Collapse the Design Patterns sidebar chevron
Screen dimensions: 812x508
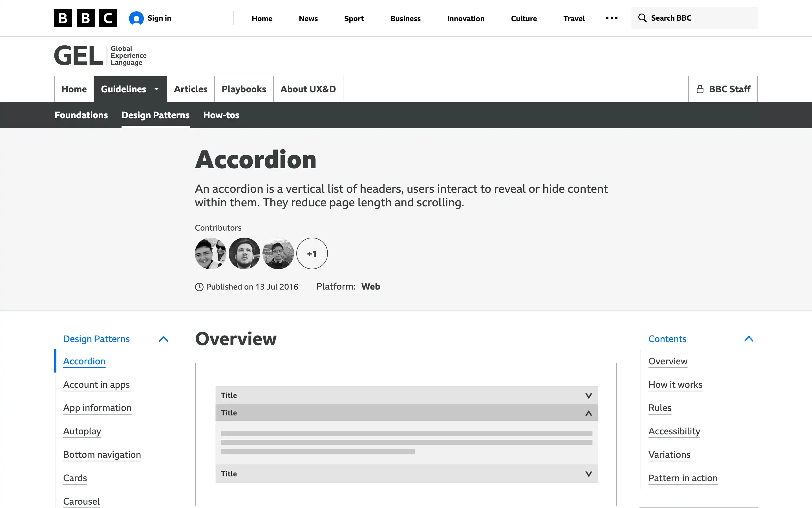(164, 339)
